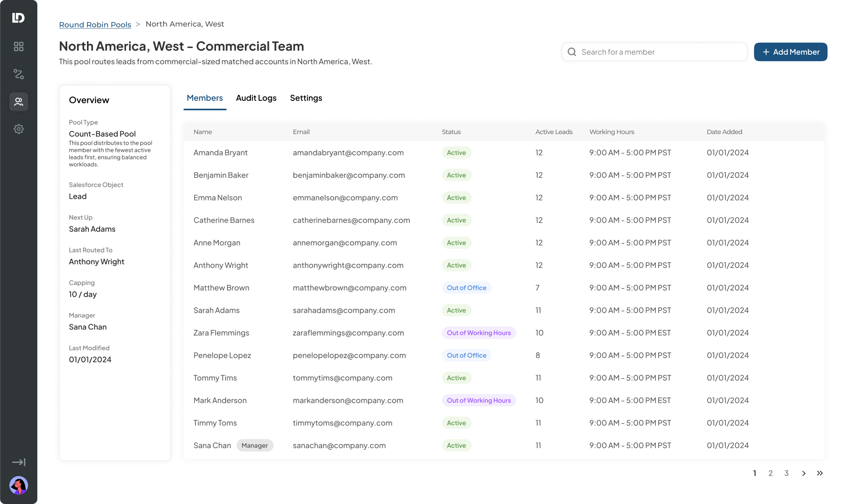Go to the next page chevron

tap(804, 473)
